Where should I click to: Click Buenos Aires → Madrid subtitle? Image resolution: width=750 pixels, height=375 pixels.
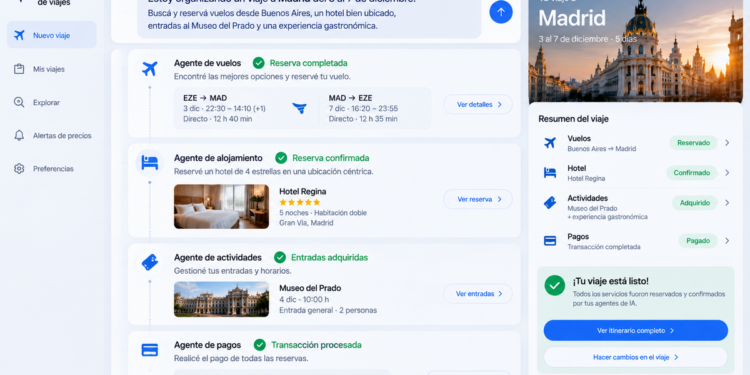click(602, 149)
